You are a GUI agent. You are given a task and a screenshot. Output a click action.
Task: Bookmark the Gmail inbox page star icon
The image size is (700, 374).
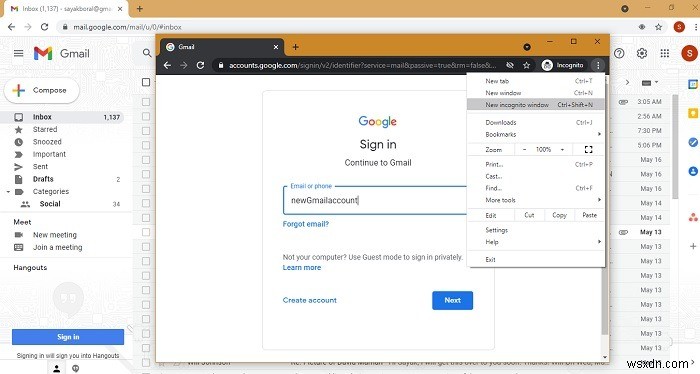[x=658, y=27]
